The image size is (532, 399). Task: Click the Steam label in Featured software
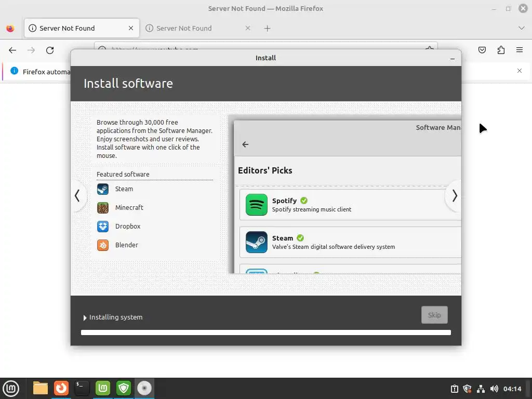[124, 189]
